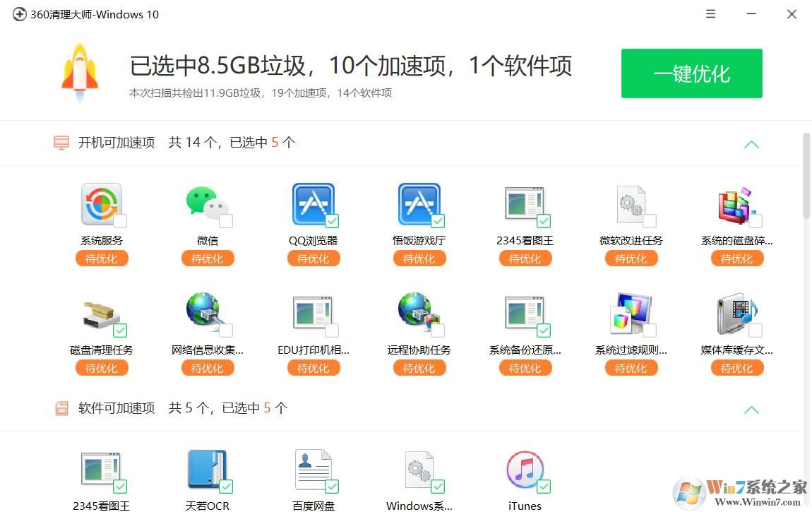
Task: Click the green 一键优化 button
Action: click(x=691, y=73)
